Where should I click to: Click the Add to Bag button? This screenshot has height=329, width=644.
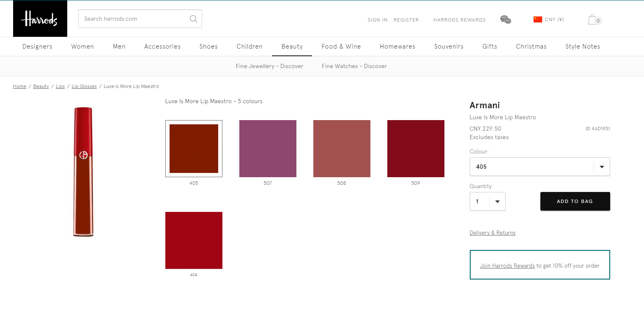pos(575,201)
